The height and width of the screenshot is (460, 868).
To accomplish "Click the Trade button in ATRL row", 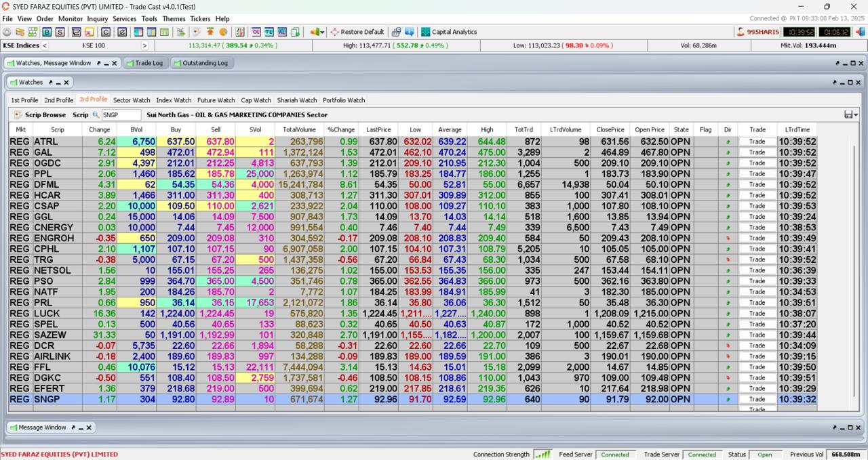I will (x=757, y=142).
